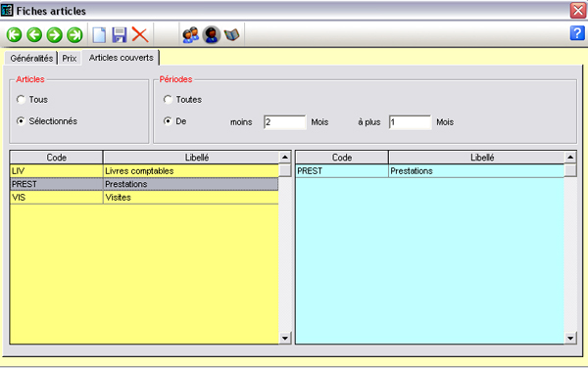588x368 pixels.
Task: Close the Fiches articles window
Action: (578, 11)
